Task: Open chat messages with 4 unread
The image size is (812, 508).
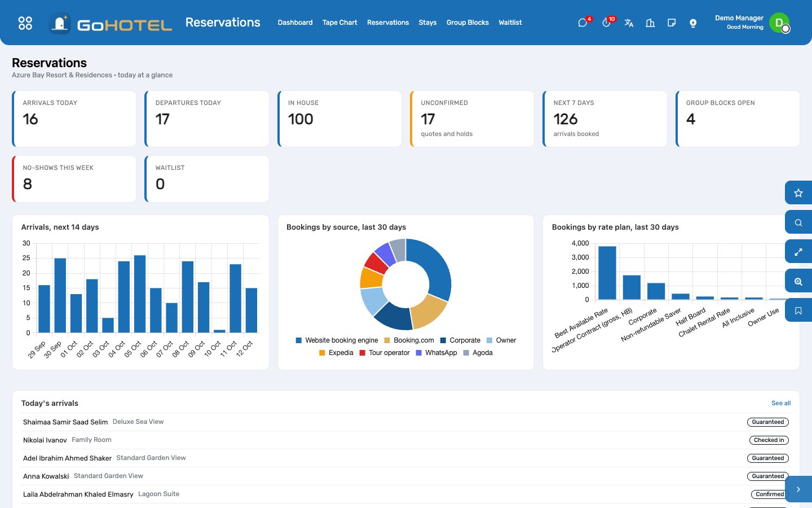Action: 582,23
